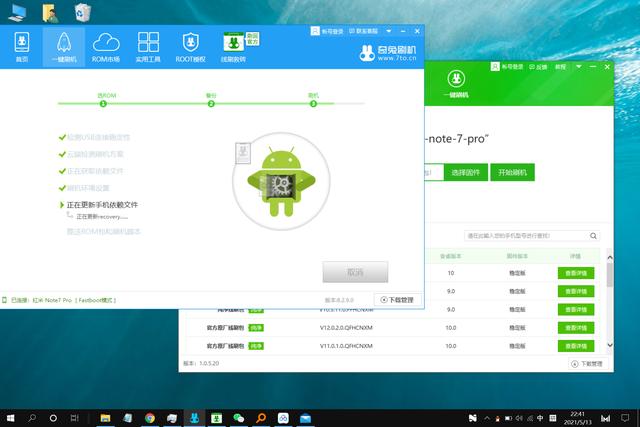Expand dropdown arrow in green window title bar
This screenshot has width=640, height=427.
pyautogui.click(x=579, y=67)
